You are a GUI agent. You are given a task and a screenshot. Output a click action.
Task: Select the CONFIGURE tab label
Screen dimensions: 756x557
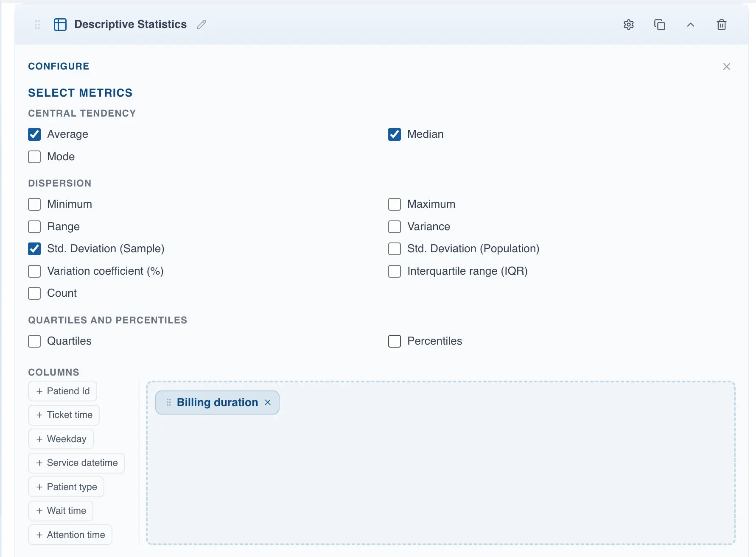[x=59, y=66]
